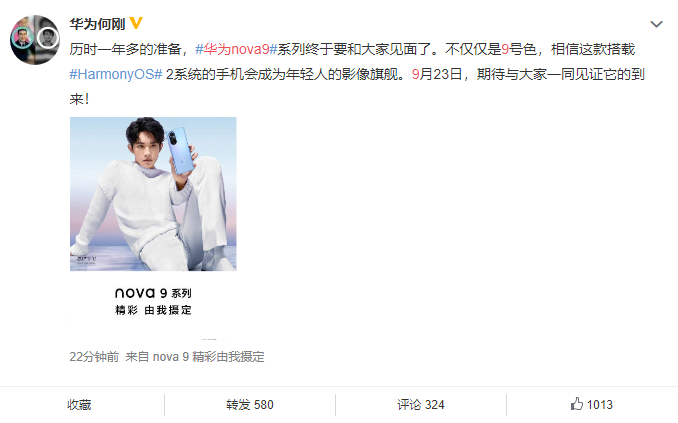Image resolution: width=678 pixels, height=423 pixels.
Task: Open the 华为何刚 username link
Action: click(x=97, y=23)
